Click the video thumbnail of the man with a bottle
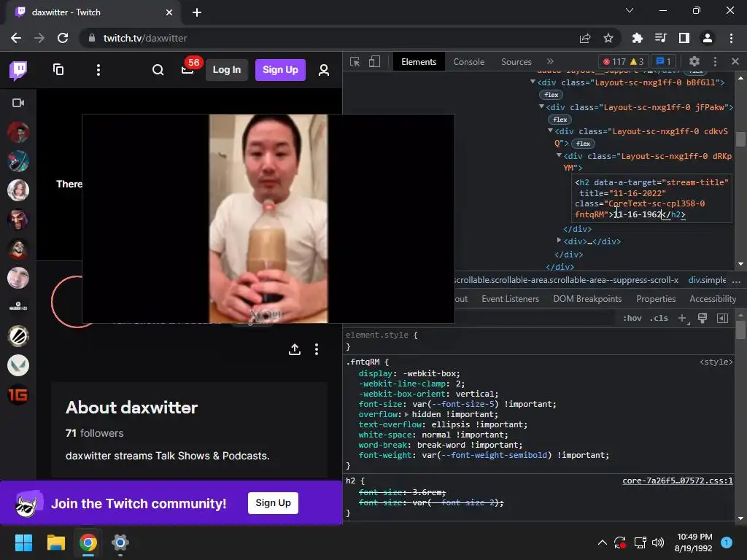This screenshot has height=560, width=747. coord(268,219)
